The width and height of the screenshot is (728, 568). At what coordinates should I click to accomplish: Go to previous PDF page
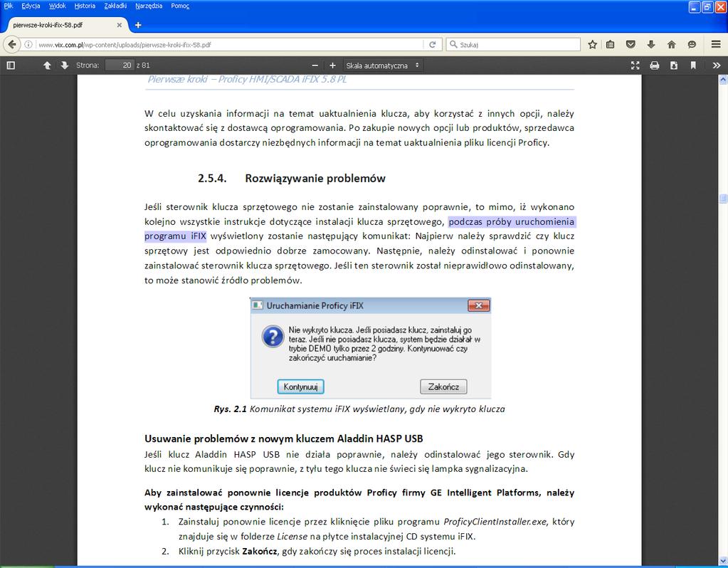pos(47,65)
